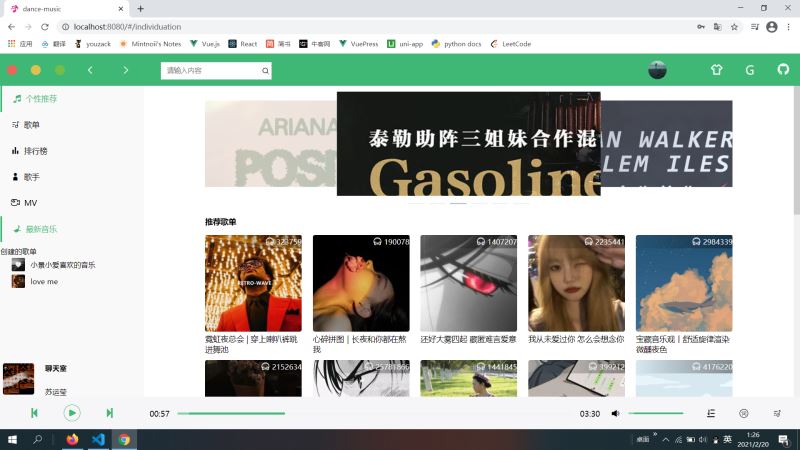Toggle play/pause in the player bar

coord(72,413)
